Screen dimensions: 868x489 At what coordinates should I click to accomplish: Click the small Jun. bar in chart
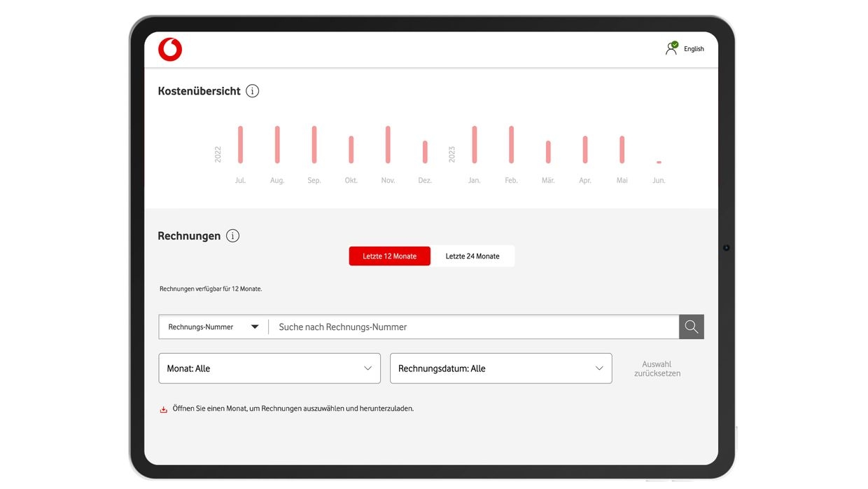(659, 163)
